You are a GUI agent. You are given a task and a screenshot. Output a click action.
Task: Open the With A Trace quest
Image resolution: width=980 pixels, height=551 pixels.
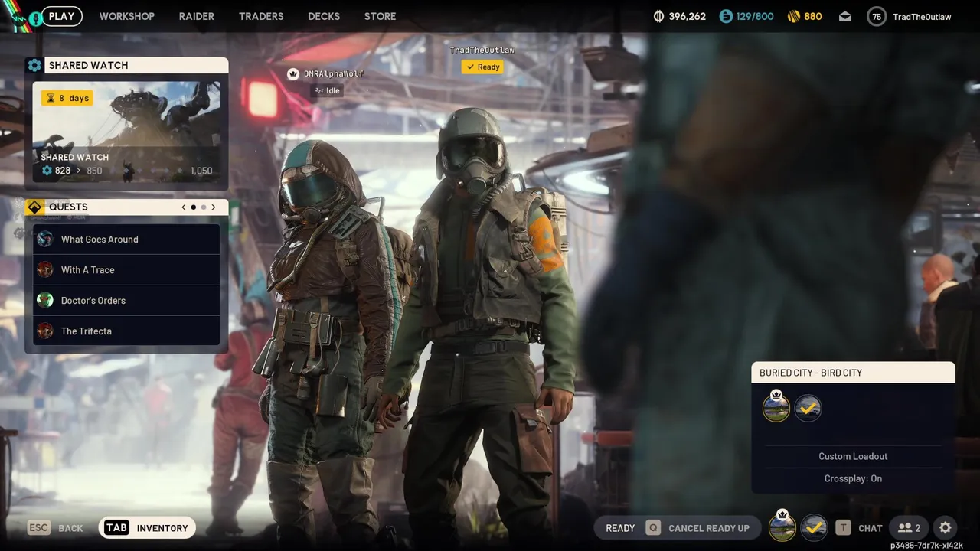126,269
